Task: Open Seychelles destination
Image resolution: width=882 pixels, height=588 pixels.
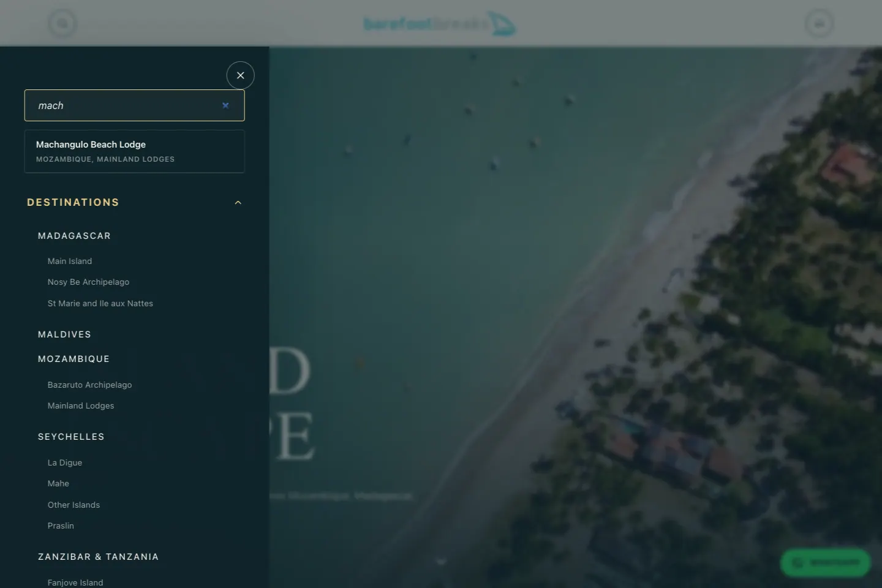Action: (x=71, y=437)
